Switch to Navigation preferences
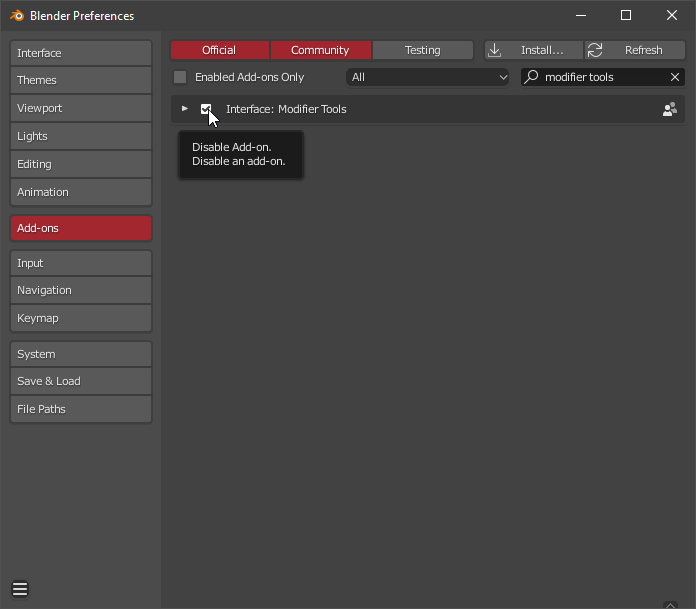This screenshot has width=696, height=609. tap(81, 290)
